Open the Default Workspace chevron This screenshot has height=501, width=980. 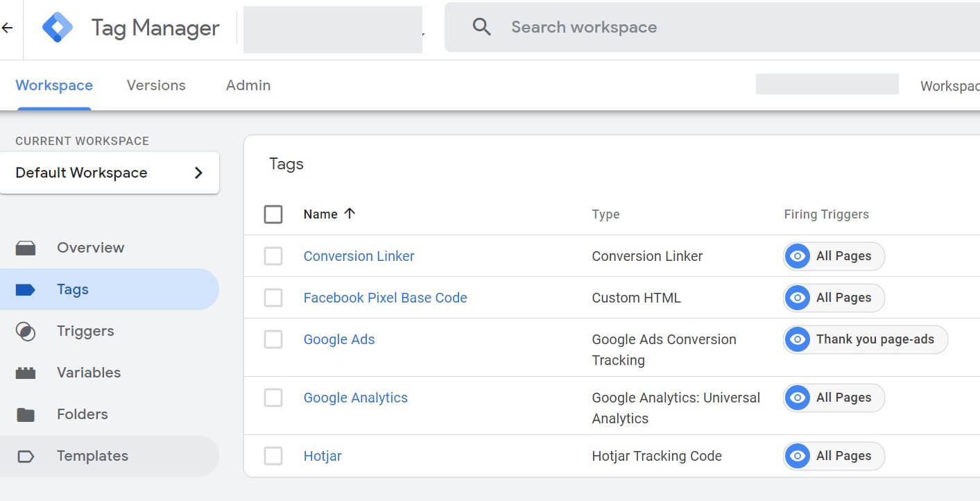(198, 173)
